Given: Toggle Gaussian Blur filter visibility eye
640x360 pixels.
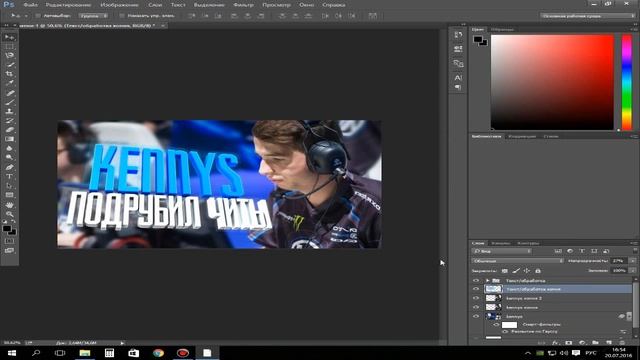Looking at the screenshot, I should [x=505, y=332].
